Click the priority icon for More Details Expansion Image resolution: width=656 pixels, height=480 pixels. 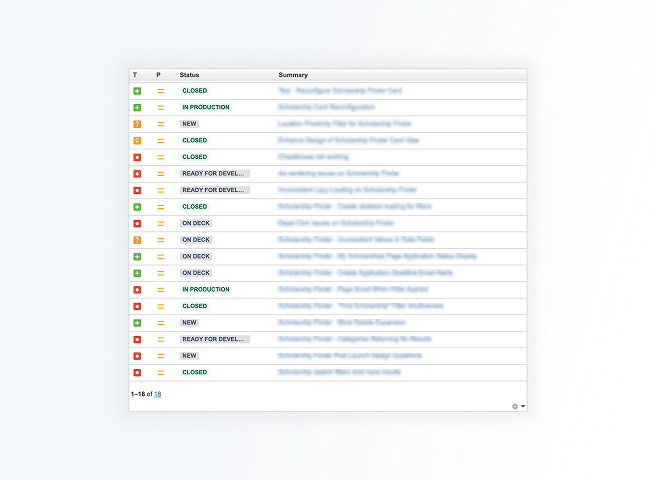[x=160, y=323]
